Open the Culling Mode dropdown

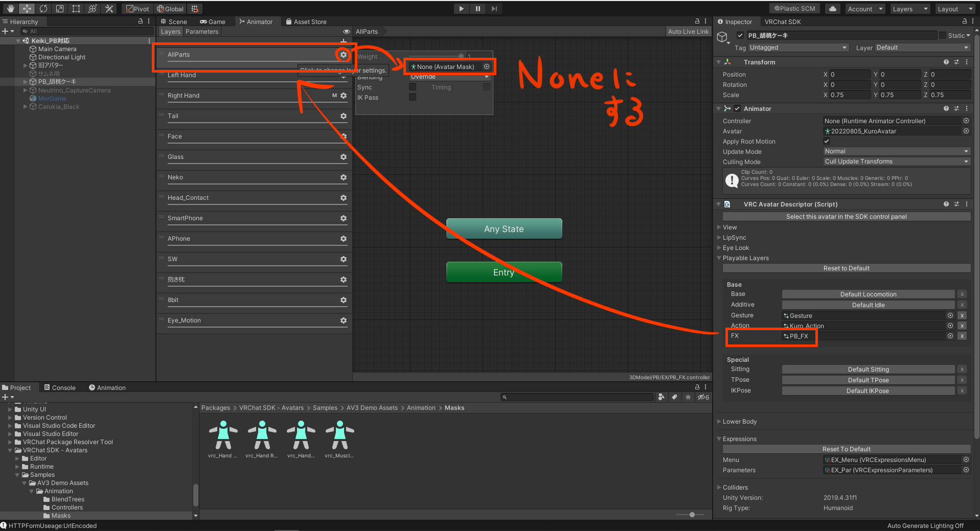tap(896, 161)
